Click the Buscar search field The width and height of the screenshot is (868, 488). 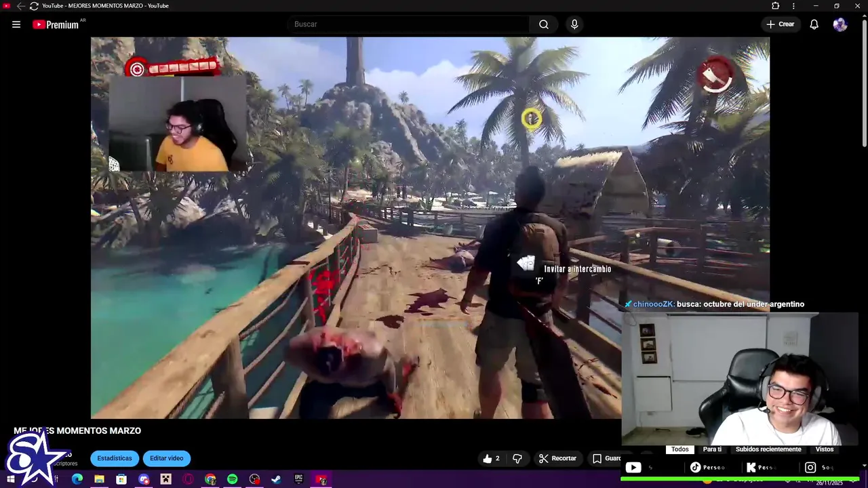click(409, 24)
